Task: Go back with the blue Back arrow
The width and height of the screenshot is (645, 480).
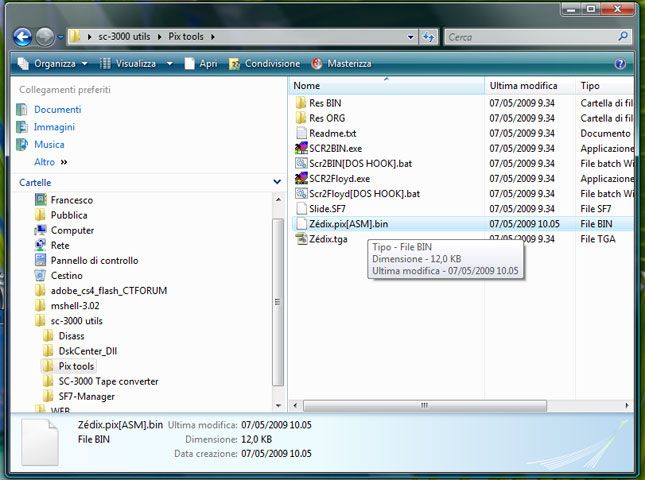Action: click(23, 37)
